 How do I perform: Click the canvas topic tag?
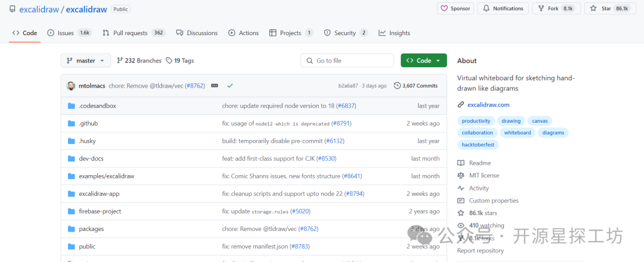[x=540, y=121]
